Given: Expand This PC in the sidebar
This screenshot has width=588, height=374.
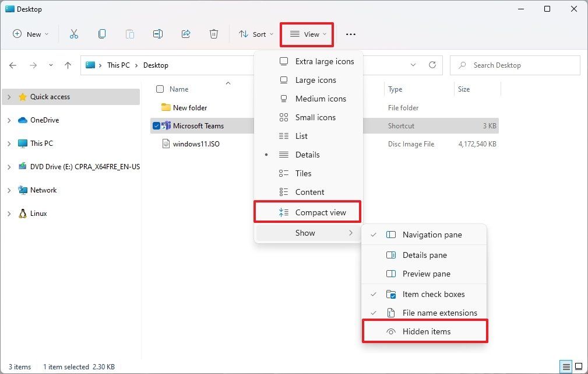Looking at the screenshot, I should (x=8, y=143).
